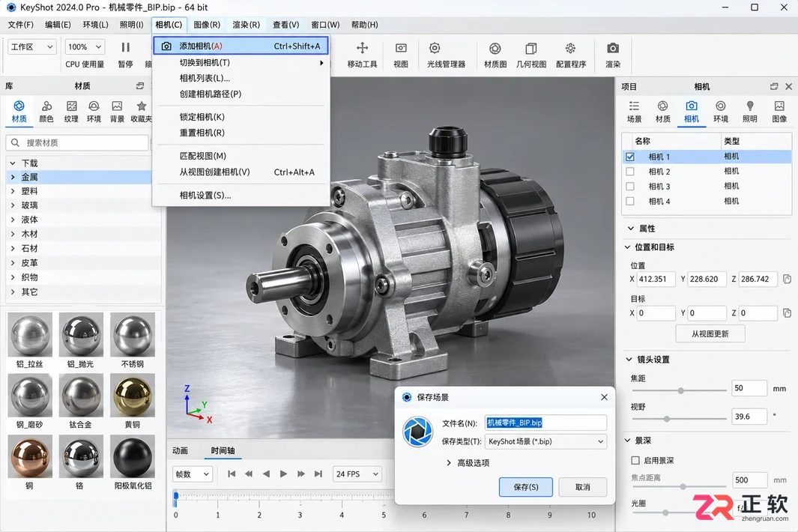Open the 工作区 workspace dropdown
Screen dimensions: 798x532
(31, 47)
